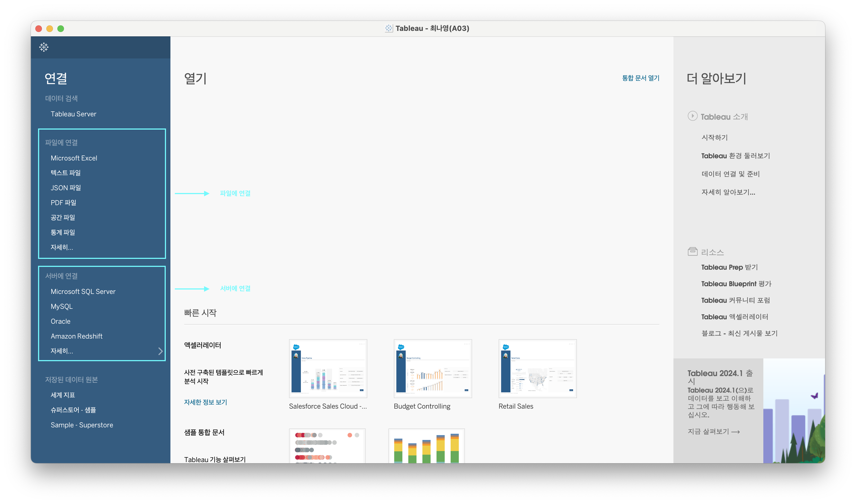Open Budget Controlling accelerator thumbnail
856x504 pixels.
tap(432, 369)
